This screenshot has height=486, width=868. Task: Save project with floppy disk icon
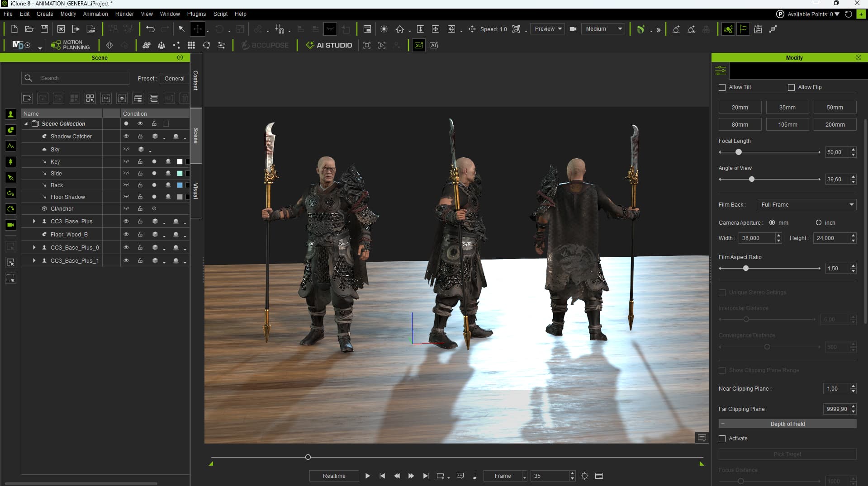(44, 29)
